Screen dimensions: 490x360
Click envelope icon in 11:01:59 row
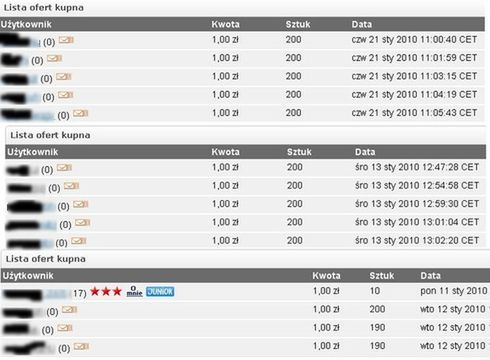(x=54, y=58)
